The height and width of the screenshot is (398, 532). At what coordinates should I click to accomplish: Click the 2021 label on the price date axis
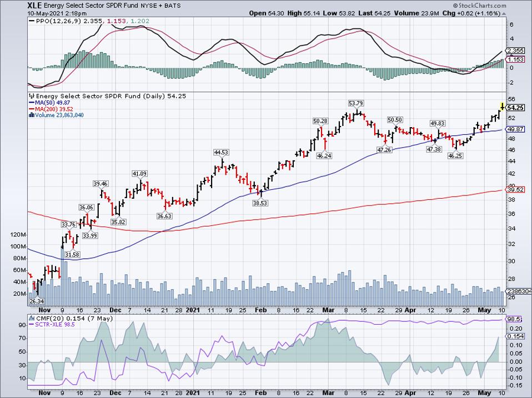pos(193,310)
